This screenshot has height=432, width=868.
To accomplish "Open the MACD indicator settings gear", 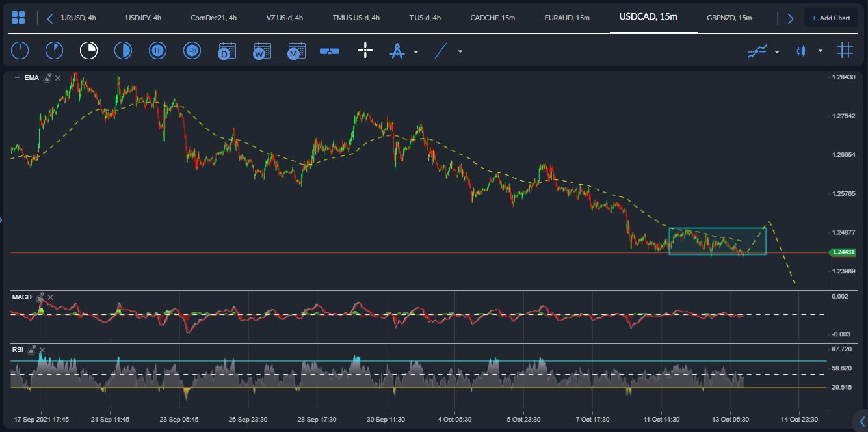I will pos(40,296).
